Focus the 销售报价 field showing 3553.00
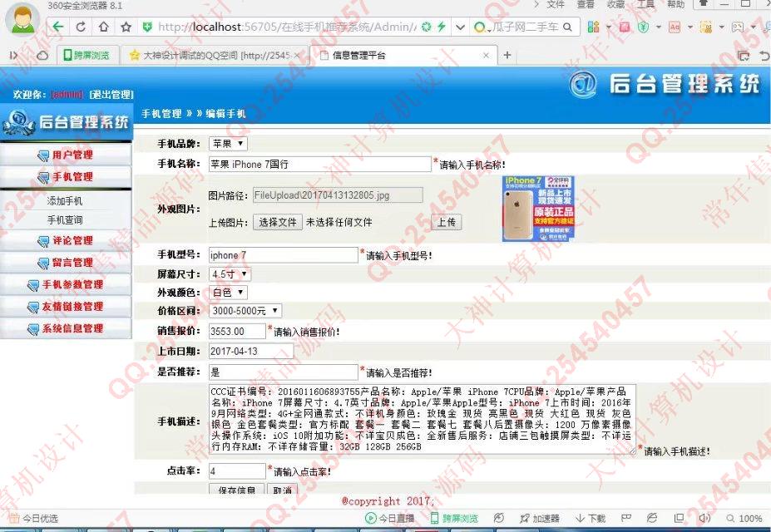 [x=238, y=331]
